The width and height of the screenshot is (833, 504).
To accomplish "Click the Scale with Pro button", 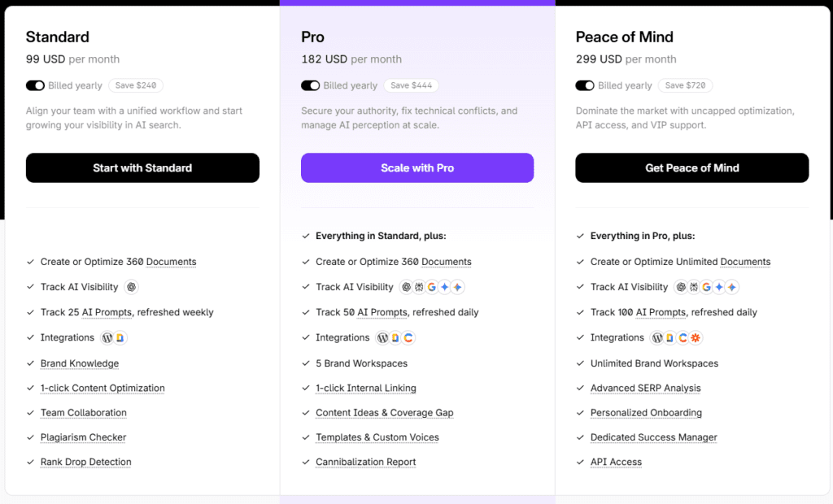I will [x=416, y=167].
